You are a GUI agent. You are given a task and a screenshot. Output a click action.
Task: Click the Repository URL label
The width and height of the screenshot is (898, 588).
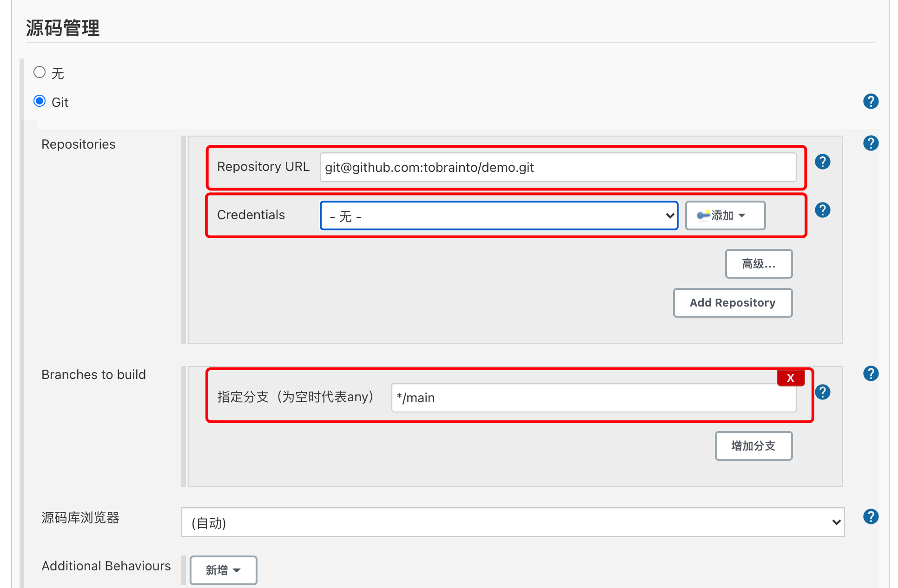[263, 166]
